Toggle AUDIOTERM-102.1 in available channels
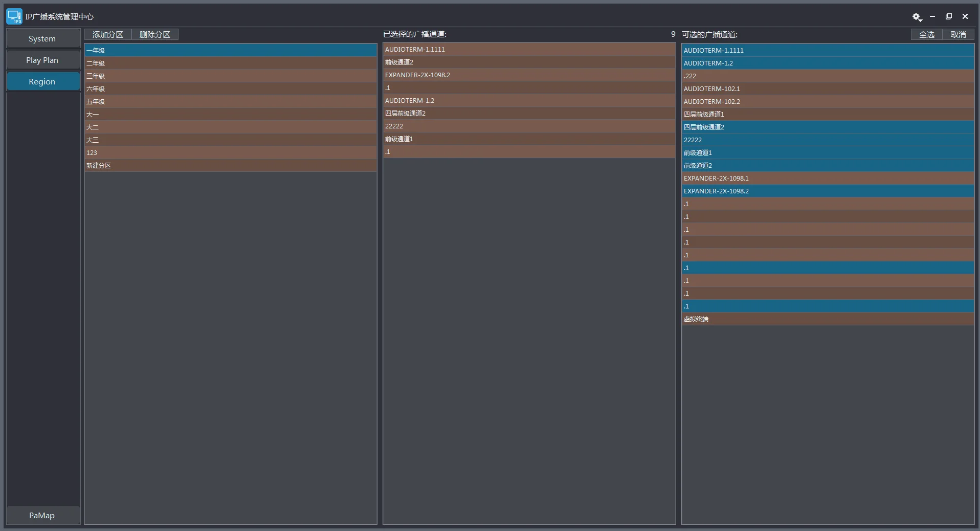The height and width of the screenshot is (531, 980). [x=827, y=88]
